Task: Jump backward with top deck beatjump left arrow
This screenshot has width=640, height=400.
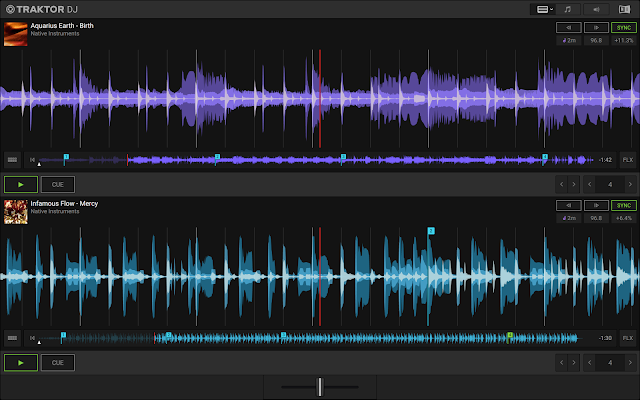Action: click(562, 184)
